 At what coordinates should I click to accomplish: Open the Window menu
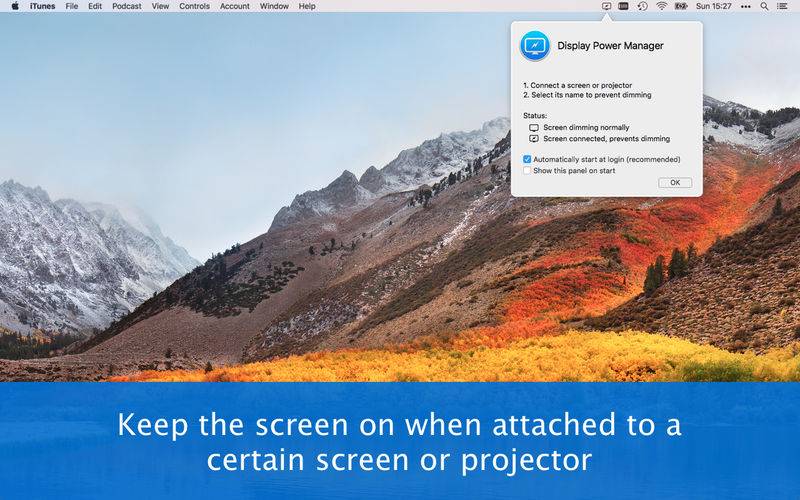pyautogui.click(x=274, y=6)
